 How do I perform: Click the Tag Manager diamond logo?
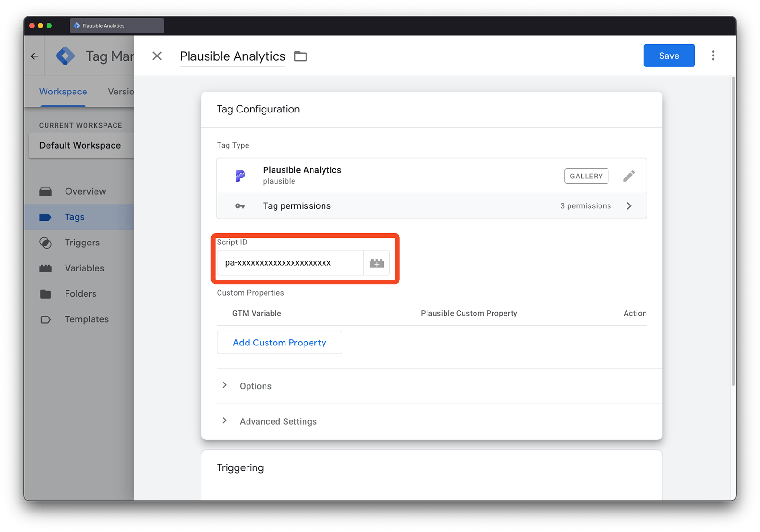(x=65, y=56)
